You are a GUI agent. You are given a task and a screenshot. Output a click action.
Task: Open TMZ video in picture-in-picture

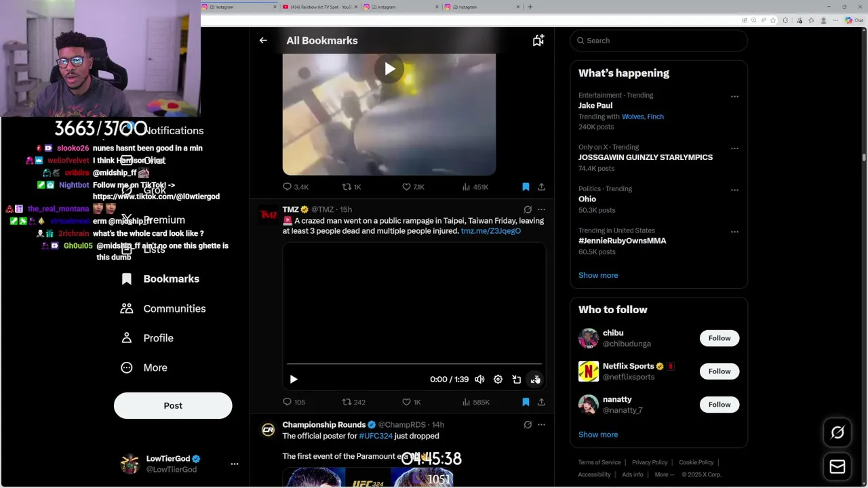click(x=517, y=380)
